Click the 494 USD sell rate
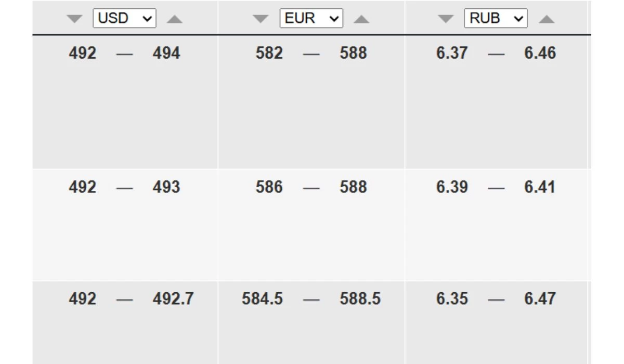The height and width of the screenshot is (364, 624). pos(166,53)
